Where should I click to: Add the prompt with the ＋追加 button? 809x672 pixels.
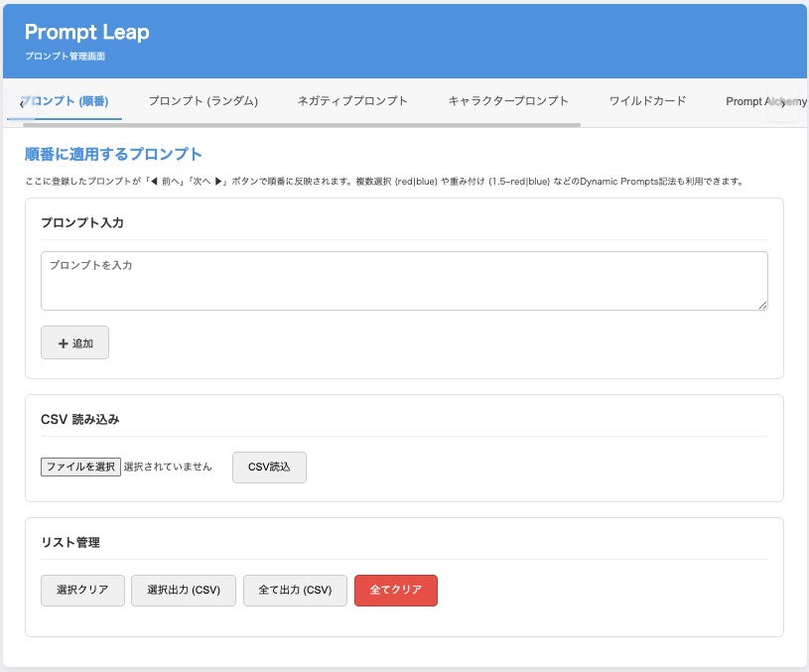pos(74,342)
